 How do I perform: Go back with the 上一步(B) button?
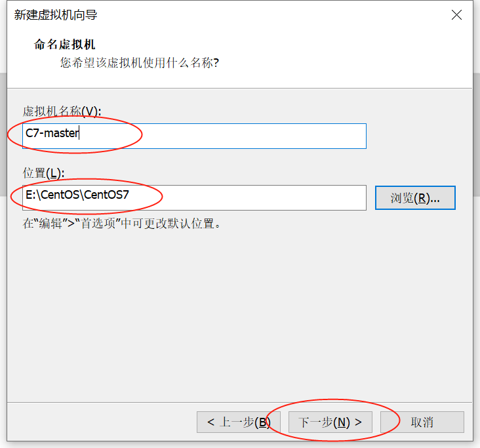[239, 422]
